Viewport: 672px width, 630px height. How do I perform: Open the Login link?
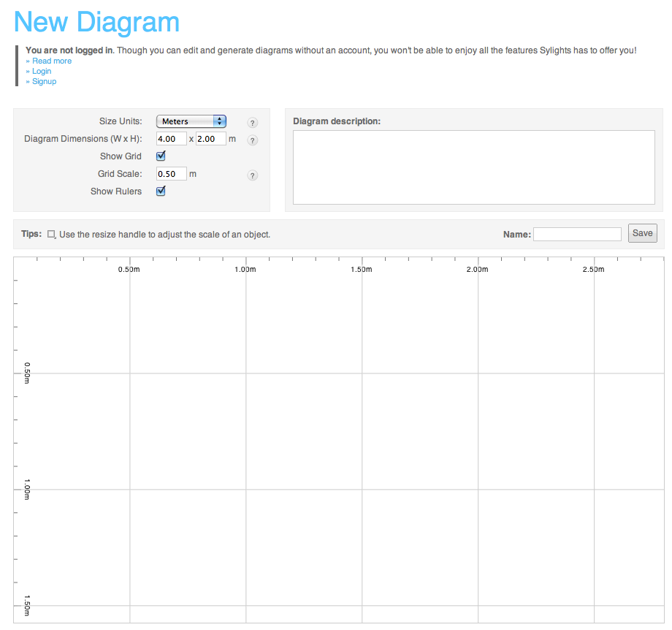[x=42, y=71]
